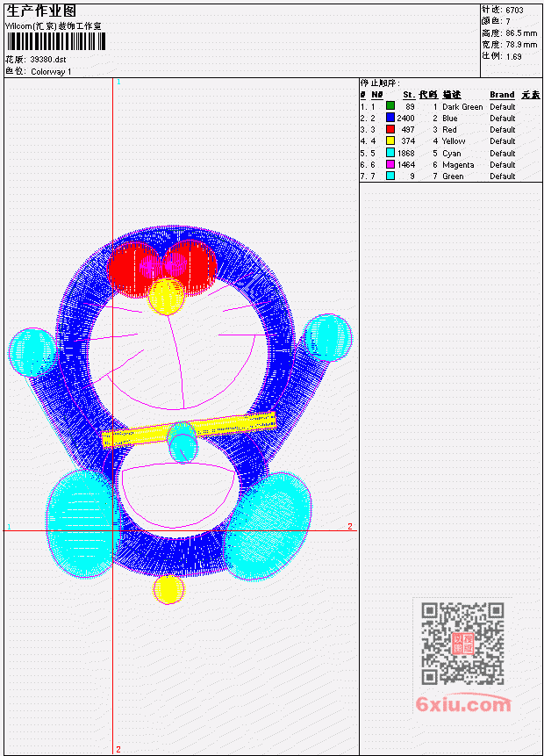
Task: Click the 'Brand' column header
Action: coord(502,95)
